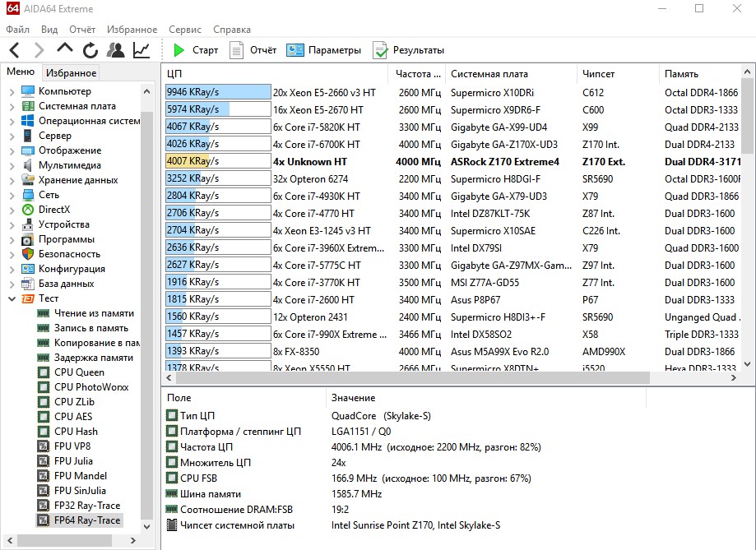Start the benchmark with the green Старт button

click(x=196, y=50)
